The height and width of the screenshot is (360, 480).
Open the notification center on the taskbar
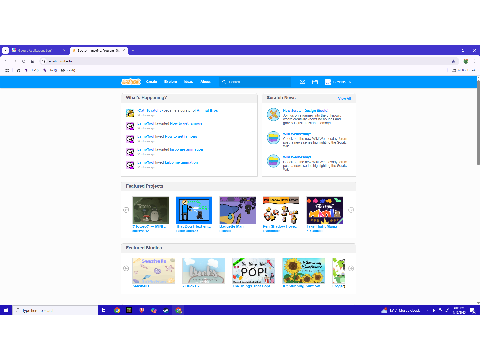pos(472,310)
